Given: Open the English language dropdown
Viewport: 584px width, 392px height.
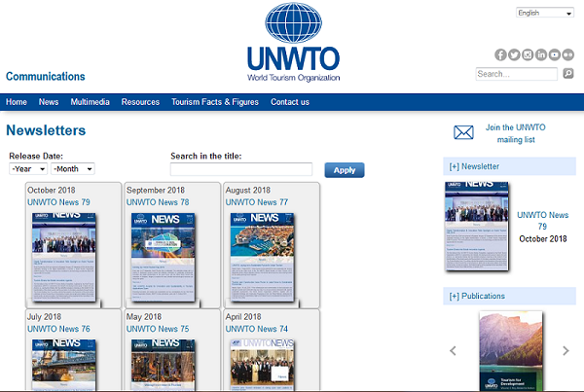Looking at the screenshot, I should click(545, 13).
